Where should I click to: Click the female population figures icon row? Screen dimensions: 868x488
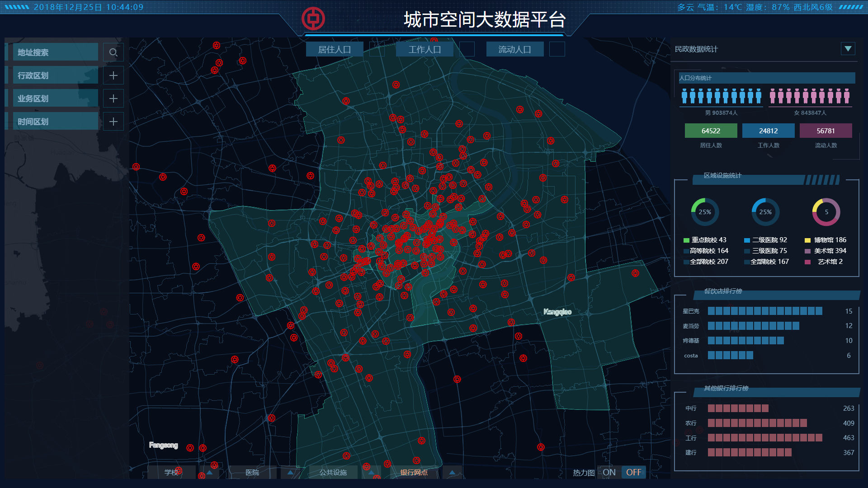pyautogui.click(x=810, y=96)
